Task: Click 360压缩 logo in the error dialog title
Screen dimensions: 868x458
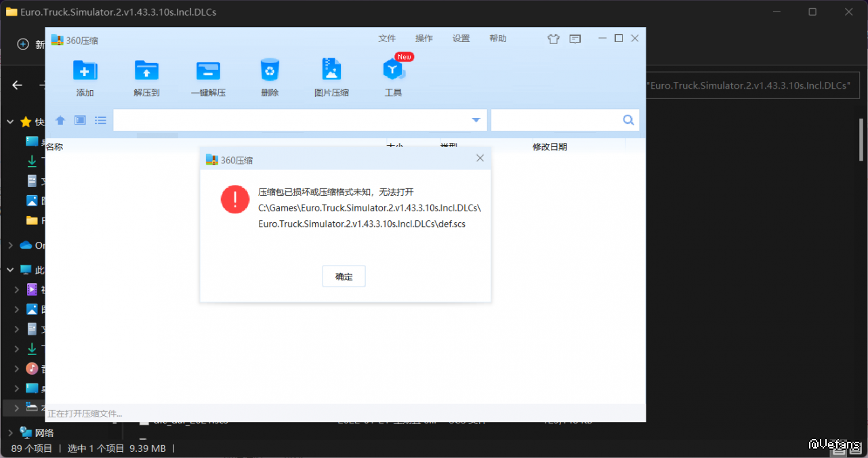Action: (212, 160)
